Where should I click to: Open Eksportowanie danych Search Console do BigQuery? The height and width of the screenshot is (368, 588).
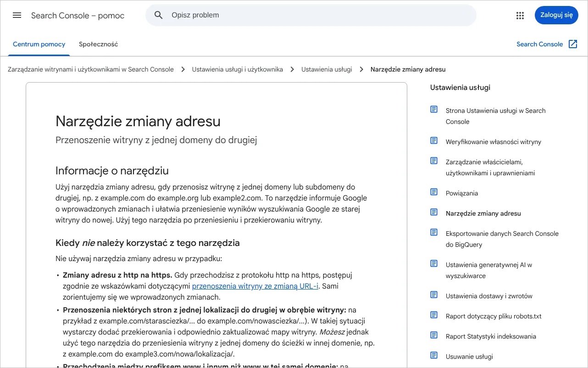(502, 239)
